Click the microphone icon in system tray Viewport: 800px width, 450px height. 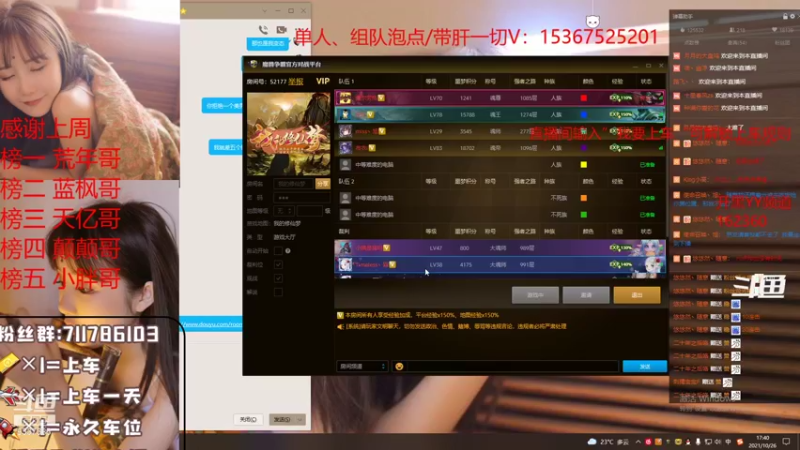(x=698, y=442)
